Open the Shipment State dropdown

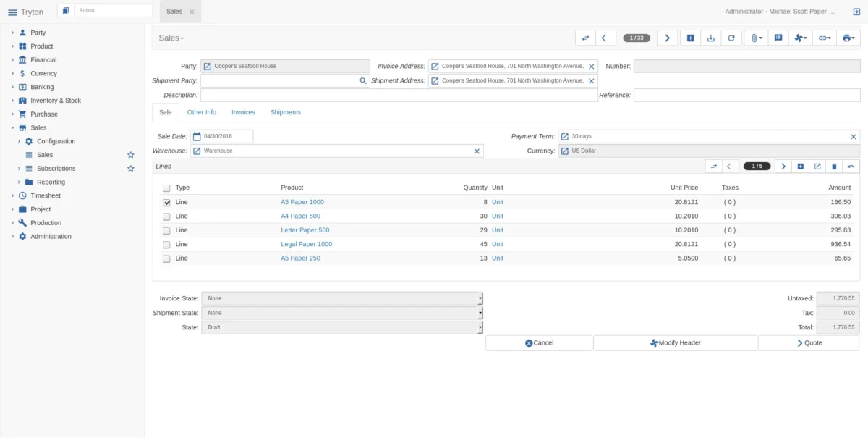click(x=341, y=313)
